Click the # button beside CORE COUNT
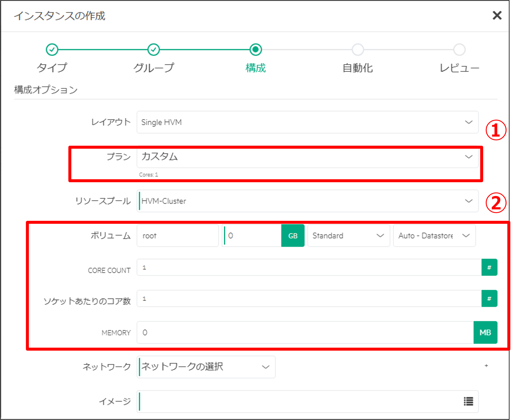The image size is (522, 420). pos(489,267)
